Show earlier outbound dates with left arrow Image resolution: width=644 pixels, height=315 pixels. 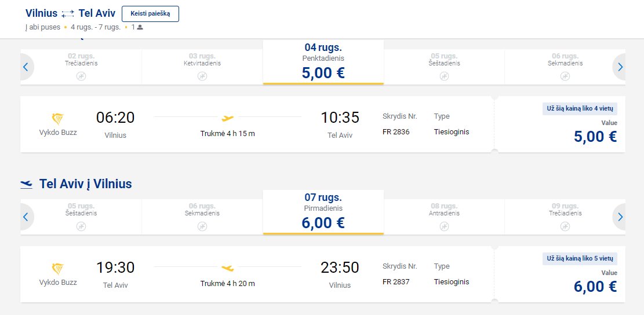point(26,67)
